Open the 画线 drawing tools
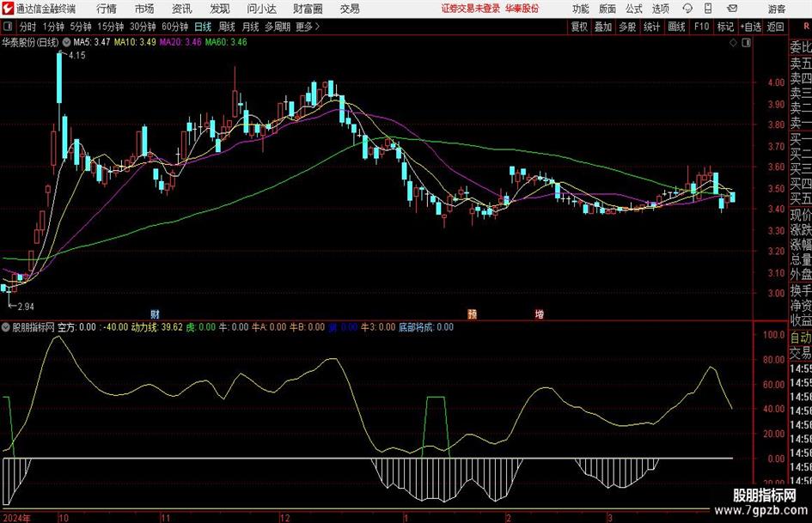 click(677, 27)
